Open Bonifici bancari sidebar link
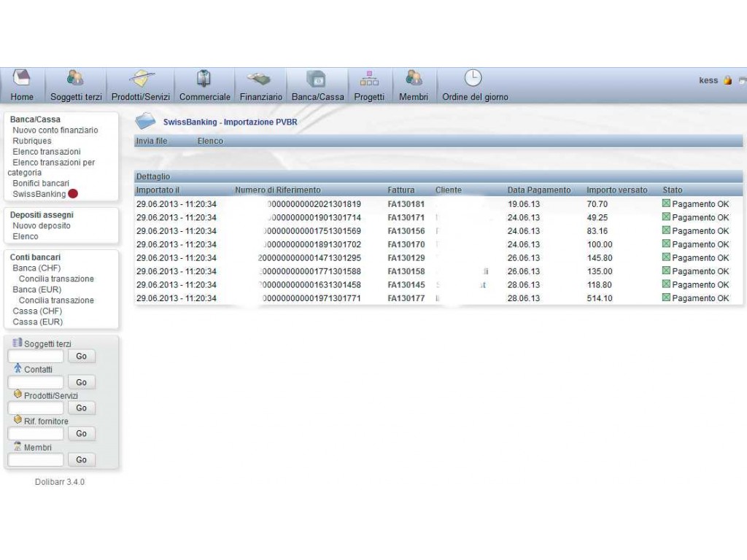Screen dimensions: 747x560 pyautogui.click(x=41, y=183)
